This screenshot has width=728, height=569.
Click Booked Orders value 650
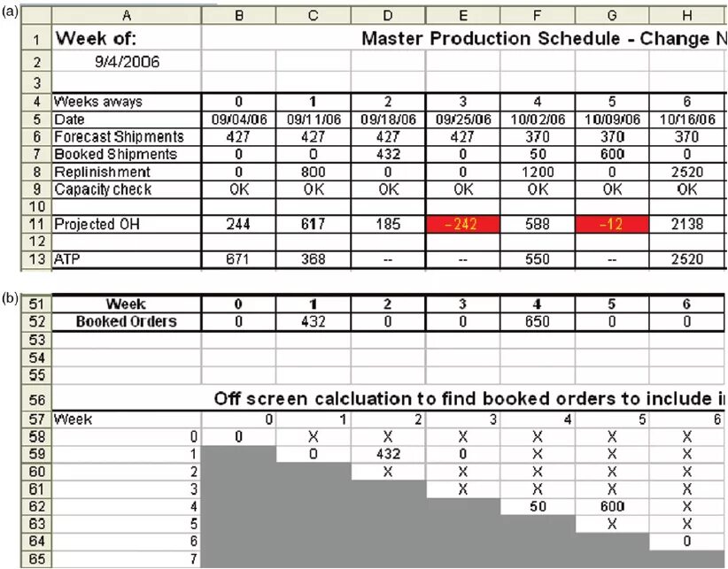[x=538, y=321]
